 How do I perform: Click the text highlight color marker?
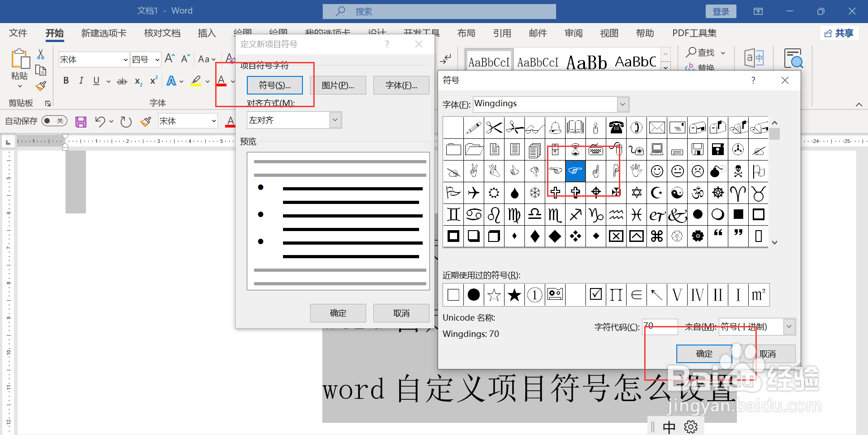pos(196,81)
